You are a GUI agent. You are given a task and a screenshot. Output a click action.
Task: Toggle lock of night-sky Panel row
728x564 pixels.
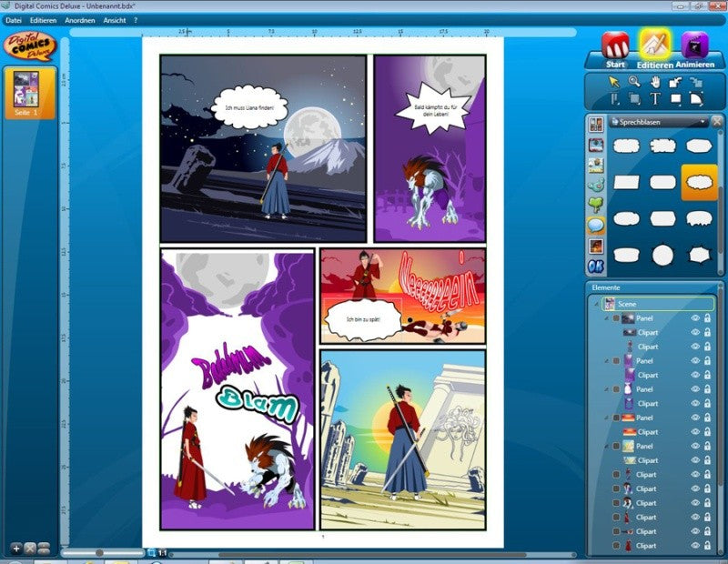coord(707,318)
